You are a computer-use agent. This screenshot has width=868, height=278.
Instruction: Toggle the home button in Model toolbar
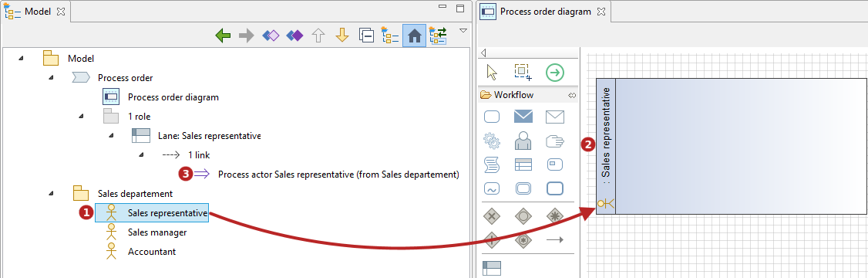pyautogui.click(x=414, y=36)
